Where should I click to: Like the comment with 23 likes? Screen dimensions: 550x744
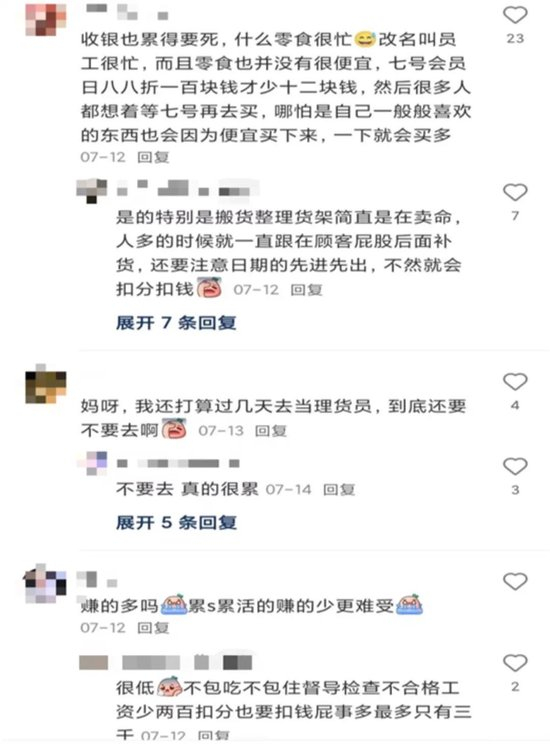515,15
